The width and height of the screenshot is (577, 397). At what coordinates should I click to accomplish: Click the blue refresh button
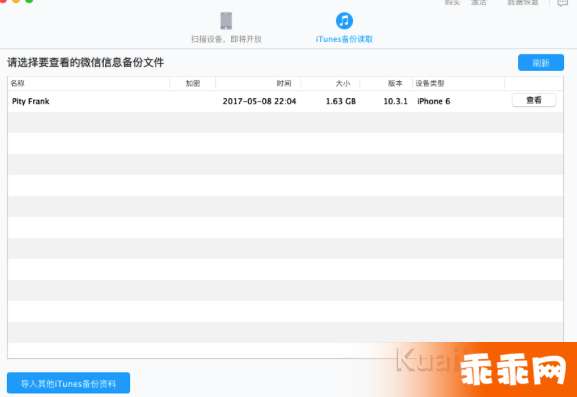coord(541,63)
